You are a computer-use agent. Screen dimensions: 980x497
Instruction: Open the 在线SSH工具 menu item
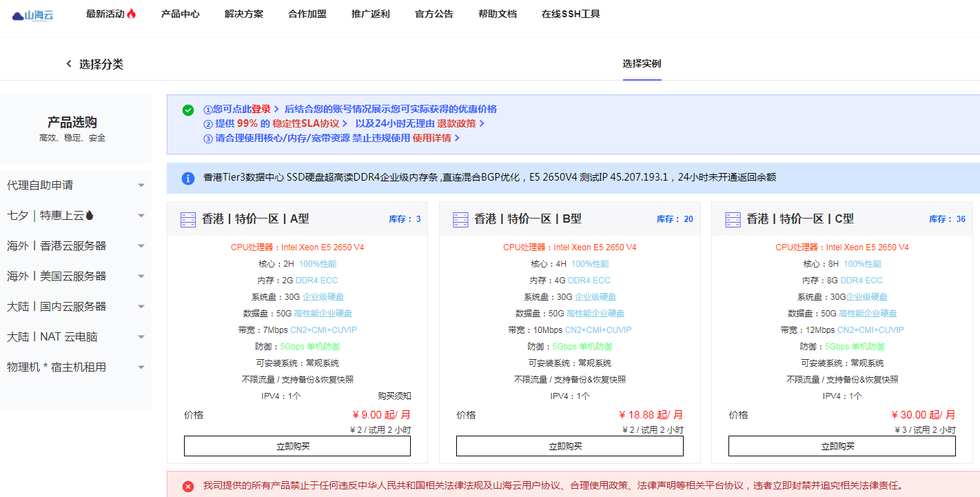pos(572,12)
